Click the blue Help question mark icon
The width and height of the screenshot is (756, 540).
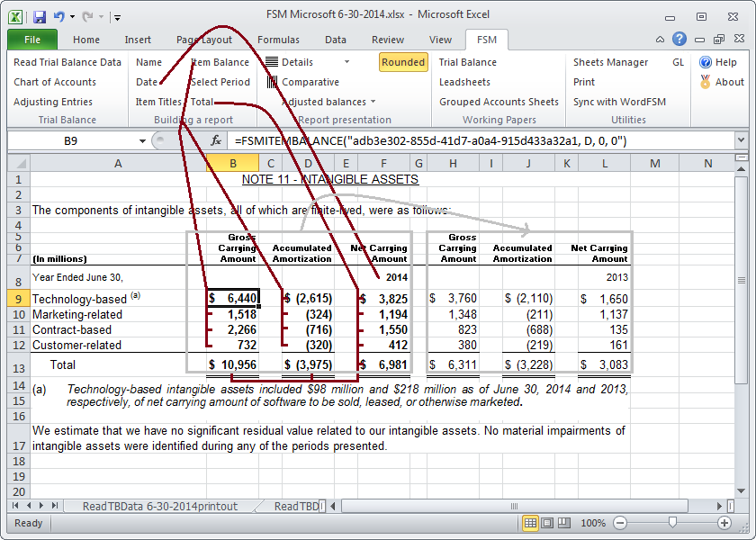point(679,39)
